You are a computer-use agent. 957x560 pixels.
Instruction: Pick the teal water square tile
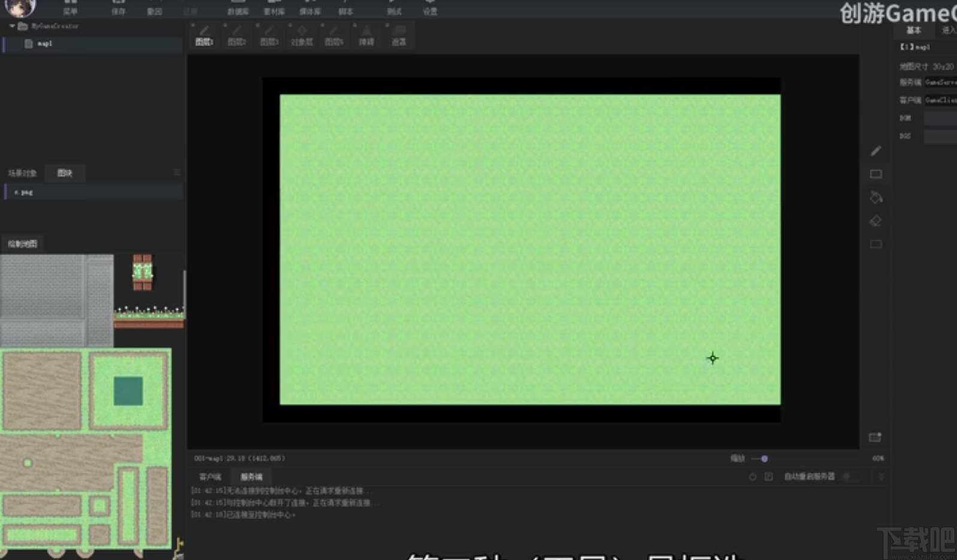click(128, 391)
